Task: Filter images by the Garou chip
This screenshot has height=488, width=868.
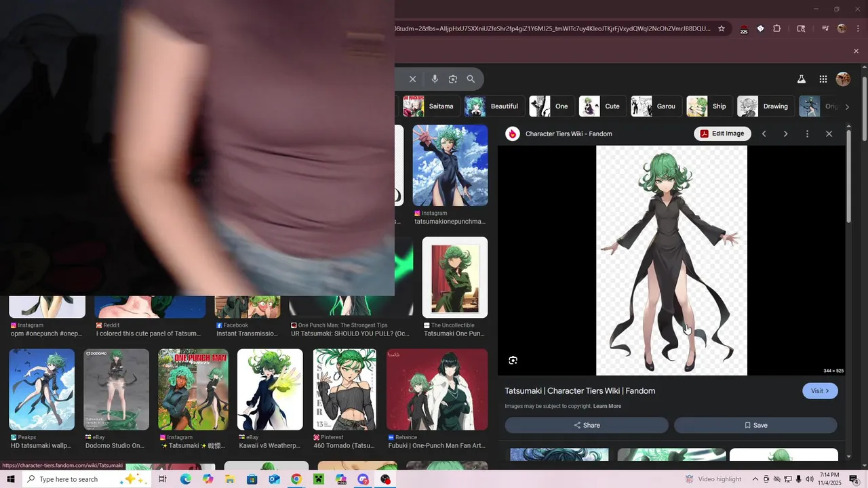Action: (x=656, y=106)
